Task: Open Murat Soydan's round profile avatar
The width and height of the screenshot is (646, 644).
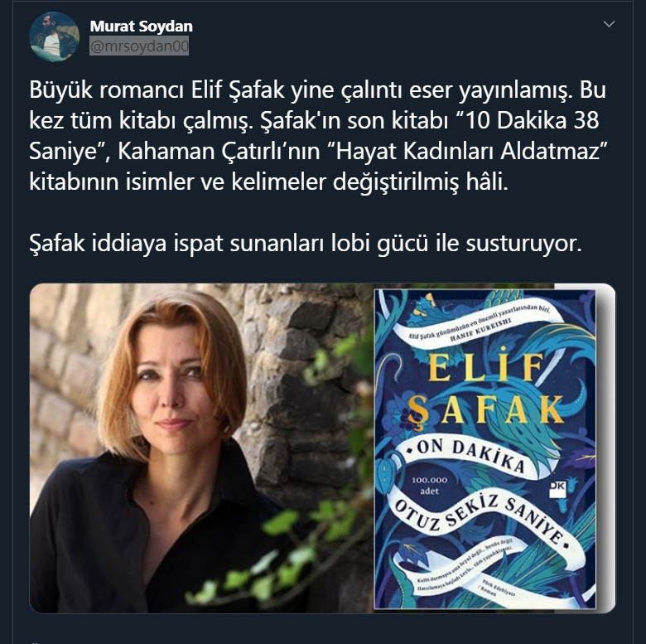Action: click(55, 36)
